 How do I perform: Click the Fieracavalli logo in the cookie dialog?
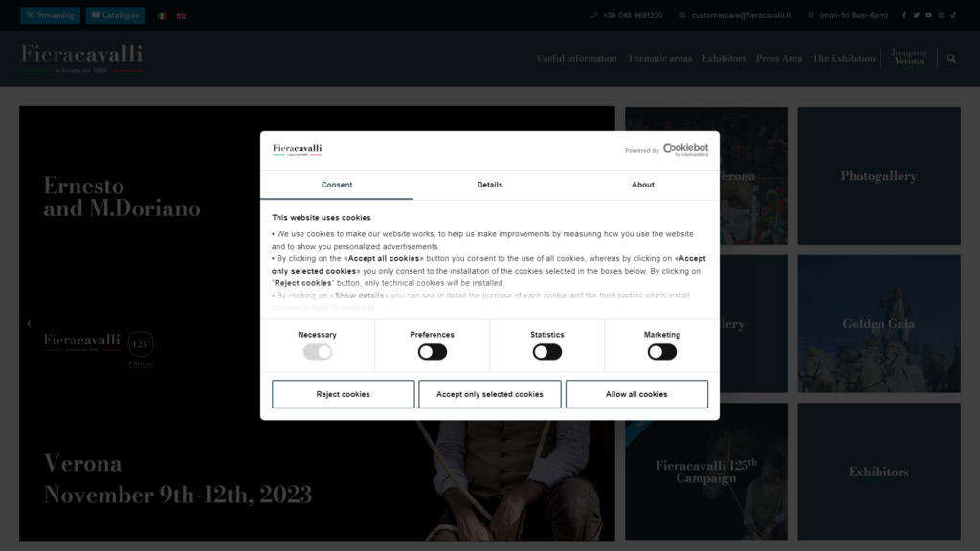297,150
